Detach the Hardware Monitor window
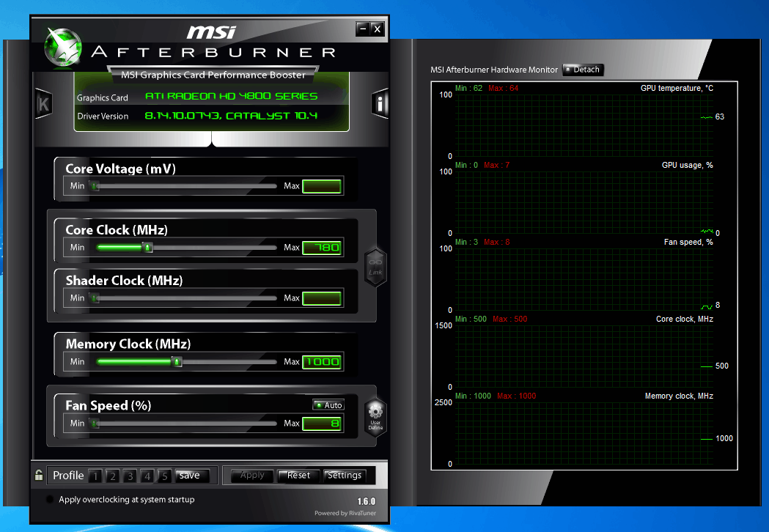This screenshot has height=532, width=769. click(583, 70)
